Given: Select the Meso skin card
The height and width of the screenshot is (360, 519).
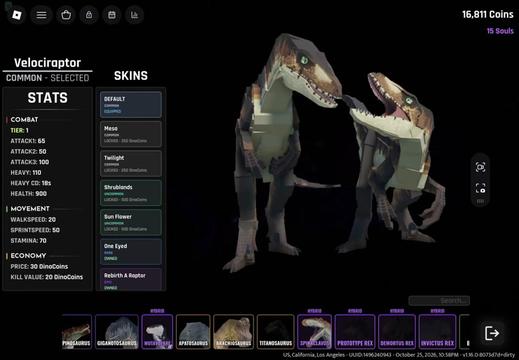Looking at the screenshot, I should click(131, 134).
